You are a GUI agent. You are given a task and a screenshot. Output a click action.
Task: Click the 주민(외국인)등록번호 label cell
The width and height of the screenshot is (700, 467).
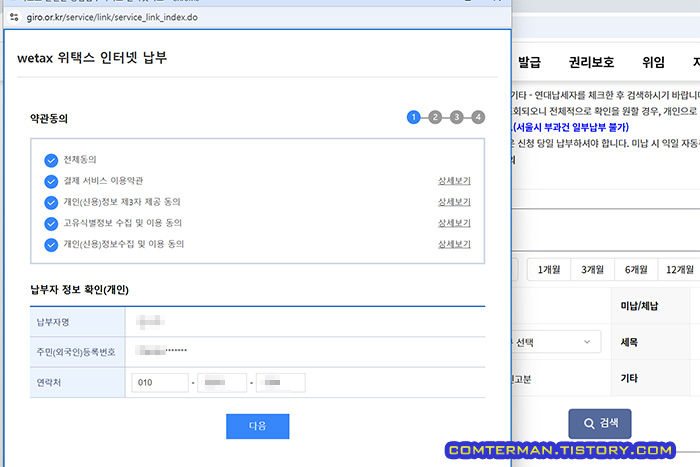coord(78,352)
